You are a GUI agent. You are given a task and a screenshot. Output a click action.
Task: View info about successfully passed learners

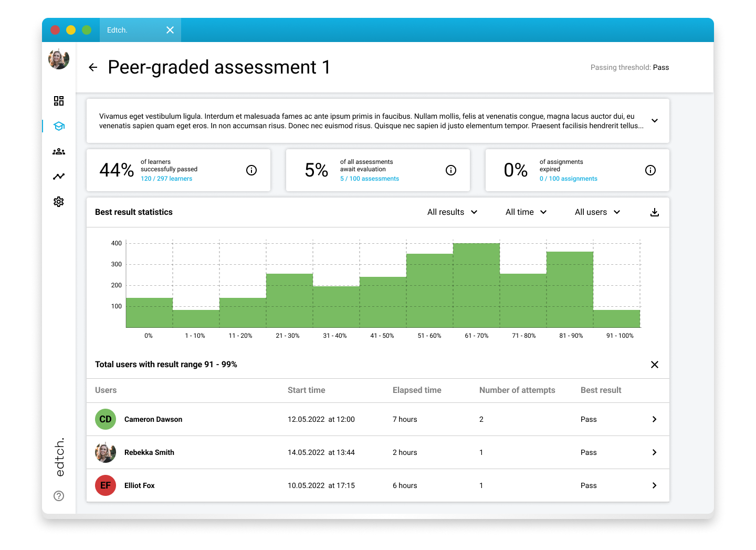(251, 170)
